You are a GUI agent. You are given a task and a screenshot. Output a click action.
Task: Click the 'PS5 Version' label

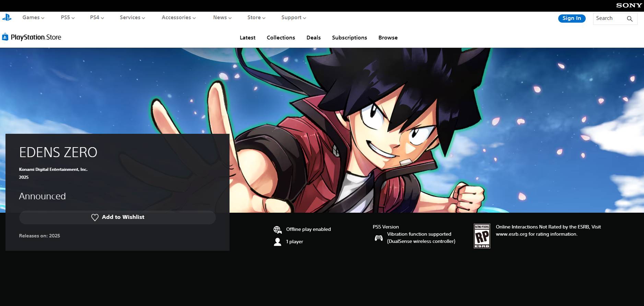[x=386, y=227]
